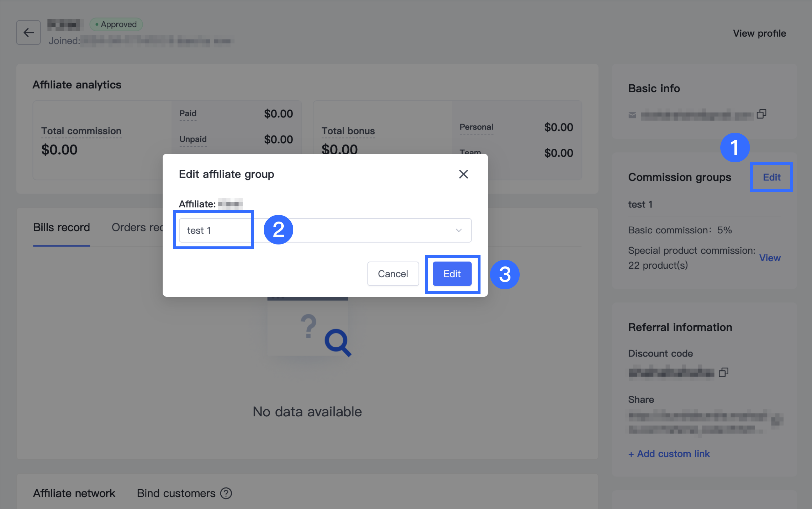Viewport: 812px width, 509px height.
Task: Click the email envelope icon
Action: click(632, 116)
